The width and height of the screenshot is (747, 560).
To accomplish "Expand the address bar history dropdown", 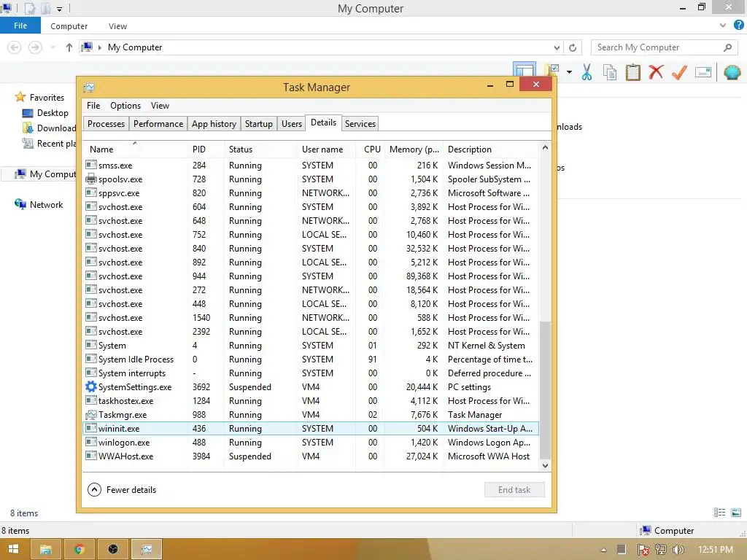I will pos(557,47).
